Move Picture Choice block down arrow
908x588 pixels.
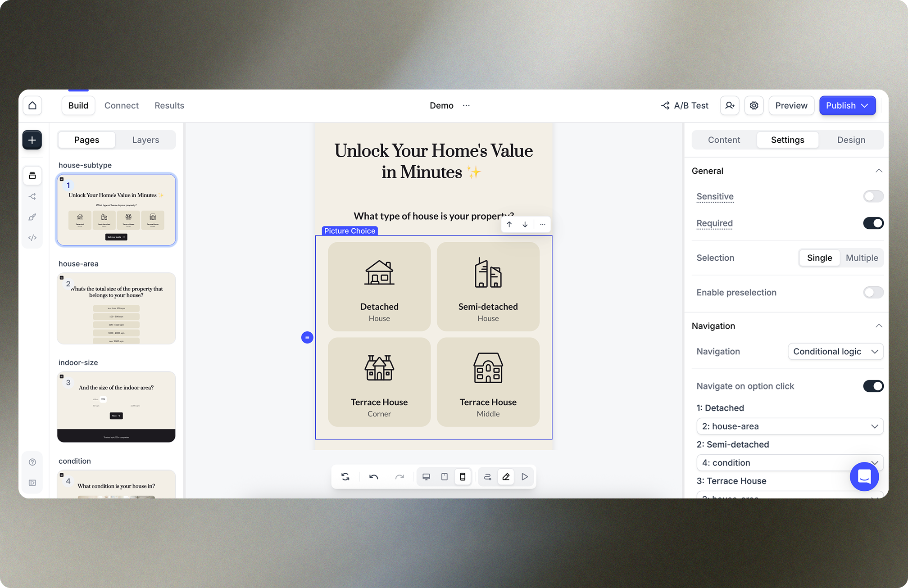pyautogui.click(x=525, y=224)
